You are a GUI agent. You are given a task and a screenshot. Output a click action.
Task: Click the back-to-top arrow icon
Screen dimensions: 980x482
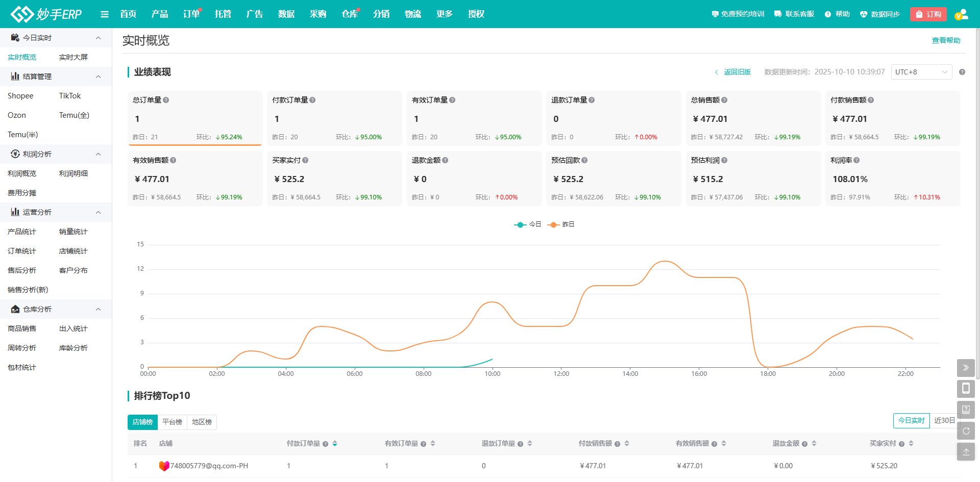(x=966, y=452)
